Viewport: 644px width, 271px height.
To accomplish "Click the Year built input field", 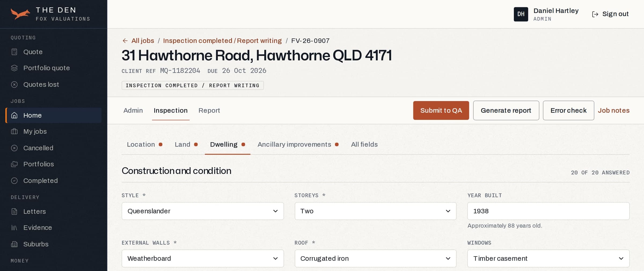I will 548,211.
